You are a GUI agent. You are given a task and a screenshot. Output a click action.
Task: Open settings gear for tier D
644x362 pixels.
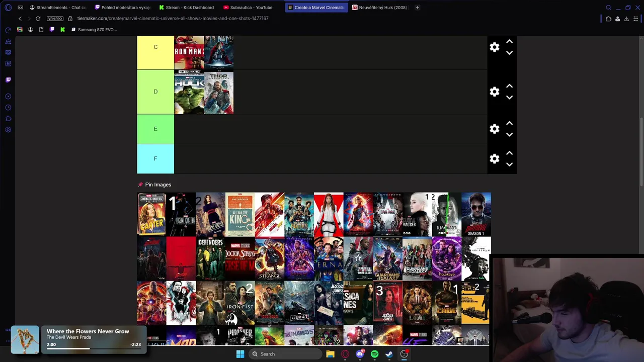point(495,92)
